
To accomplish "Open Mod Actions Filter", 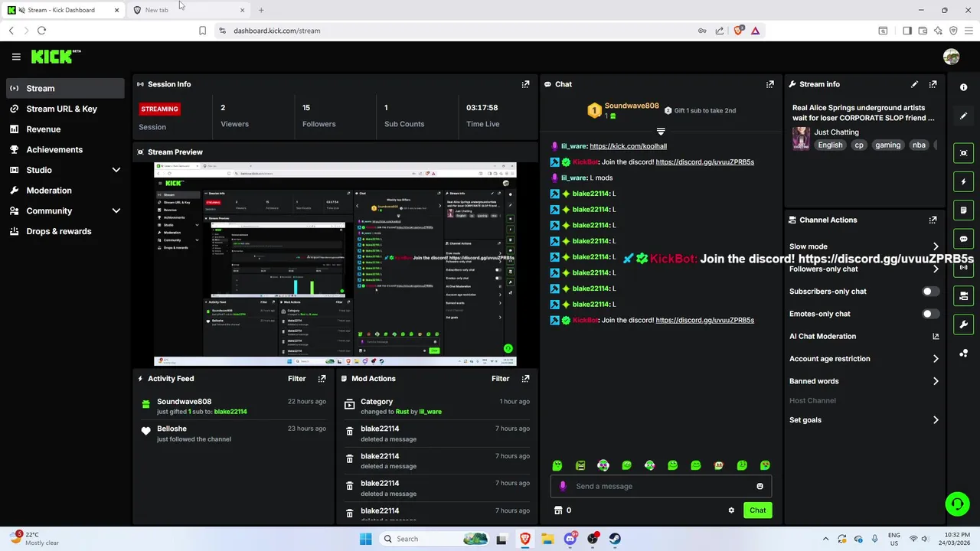I will point(500,378).
